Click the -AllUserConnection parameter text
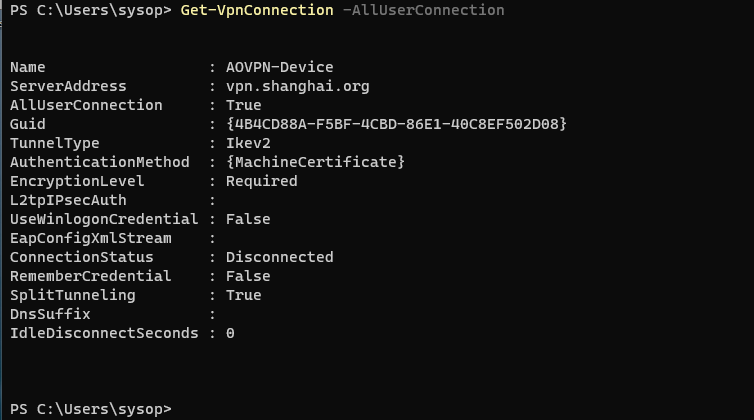Viewport: 754px width, 420px height. (x=424, y=10)
